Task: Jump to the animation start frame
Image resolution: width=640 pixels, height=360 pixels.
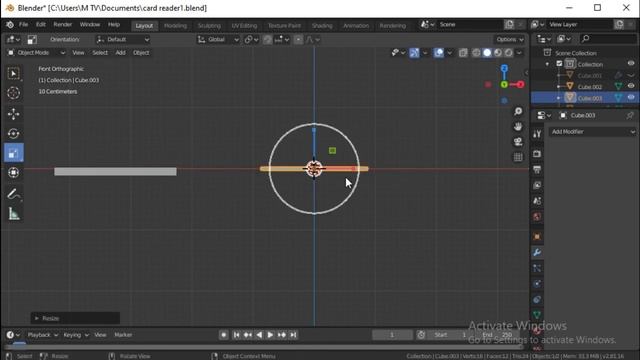Action: (236, 335)
